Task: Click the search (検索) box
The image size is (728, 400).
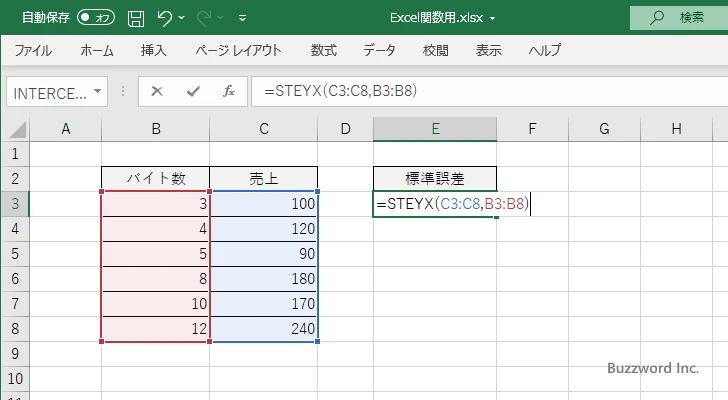Action: tap(679, 18)
